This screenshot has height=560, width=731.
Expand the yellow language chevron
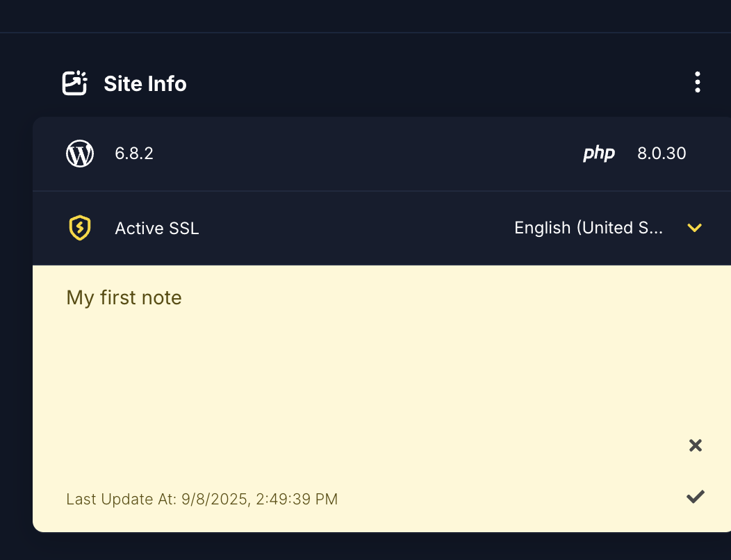694,228
